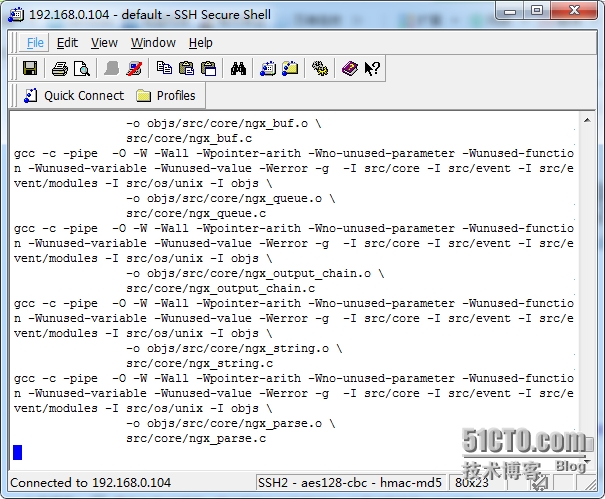Viewport: 605px width, 499px height.
Task: Open the Help menu
Action: click(201, 42)
